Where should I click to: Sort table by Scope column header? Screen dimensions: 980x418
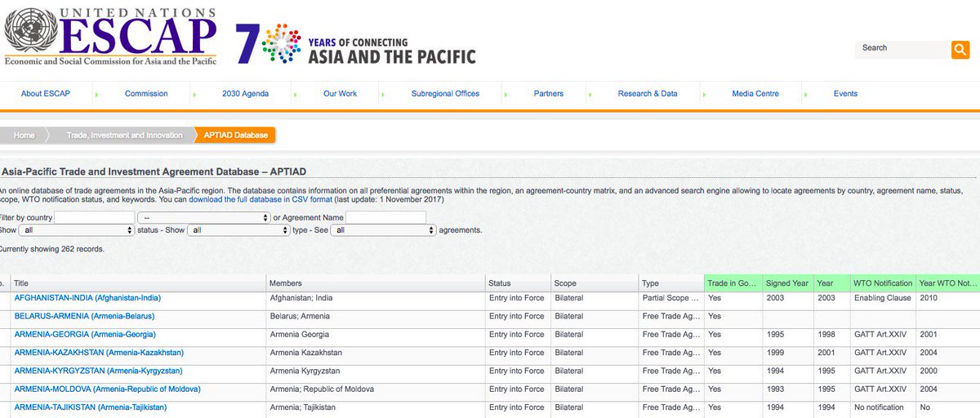595,283
